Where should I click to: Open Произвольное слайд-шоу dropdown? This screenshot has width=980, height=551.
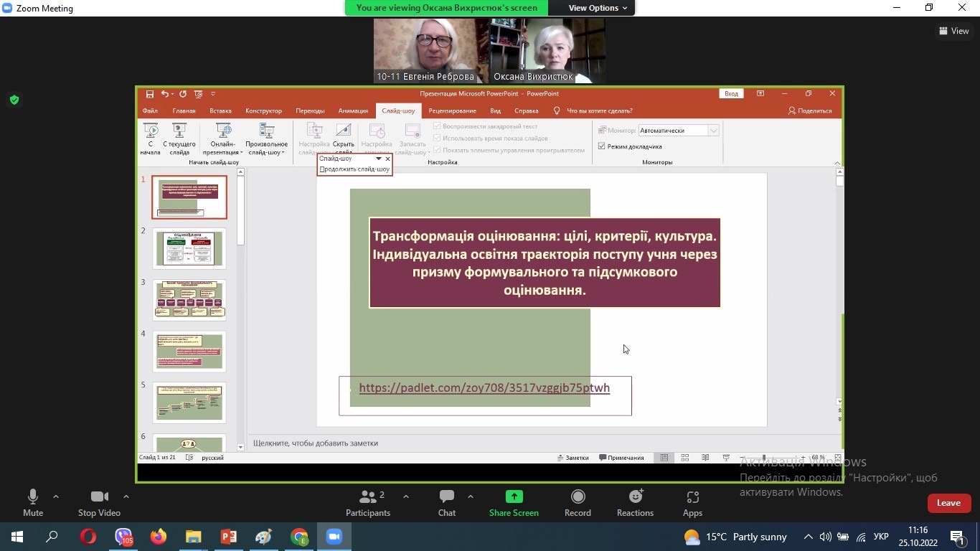point(266,139)
